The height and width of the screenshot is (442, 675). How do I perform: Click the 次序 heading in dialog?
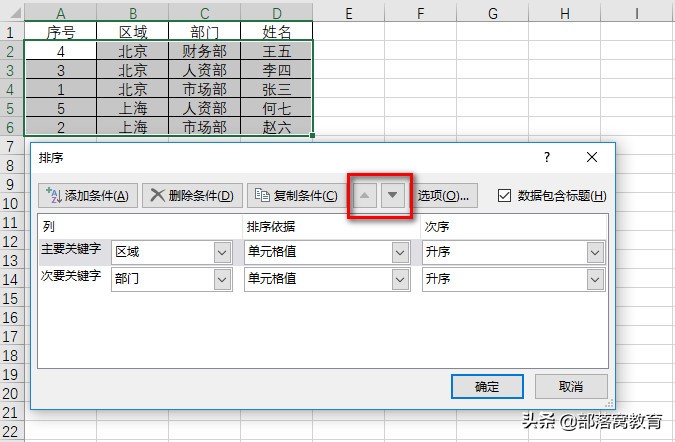point(437,226)
